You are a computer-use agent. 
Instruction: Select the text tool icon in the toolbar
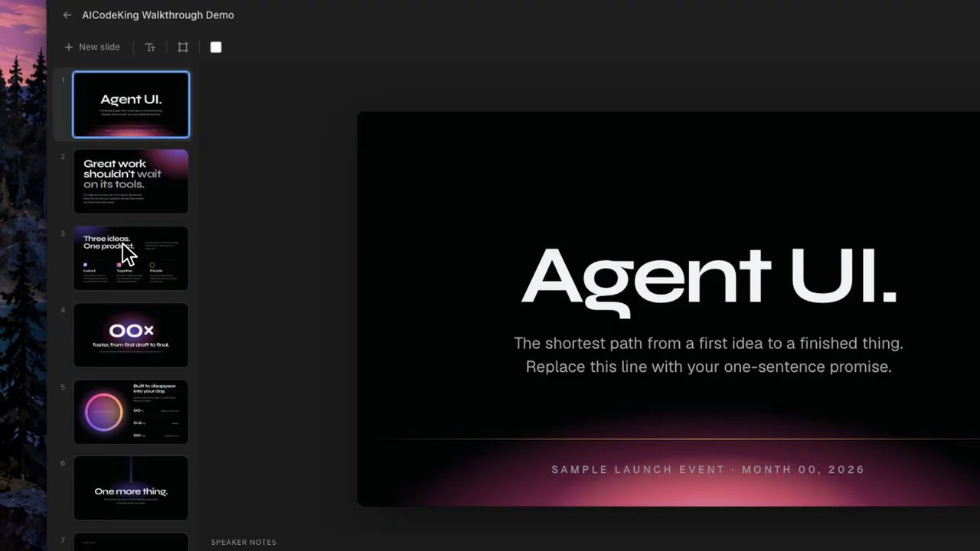pyautogui.click(x=150, y=47)
